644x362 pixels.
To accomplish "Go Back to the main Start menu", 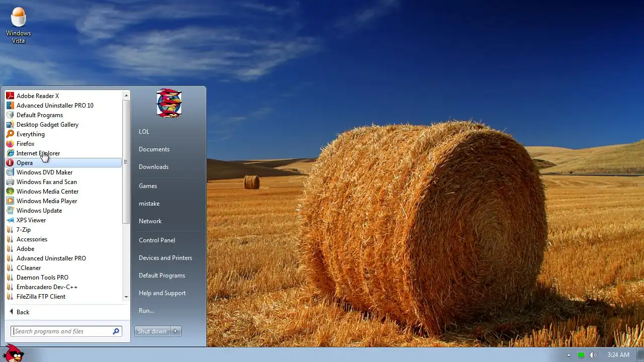I will (19, 312).
